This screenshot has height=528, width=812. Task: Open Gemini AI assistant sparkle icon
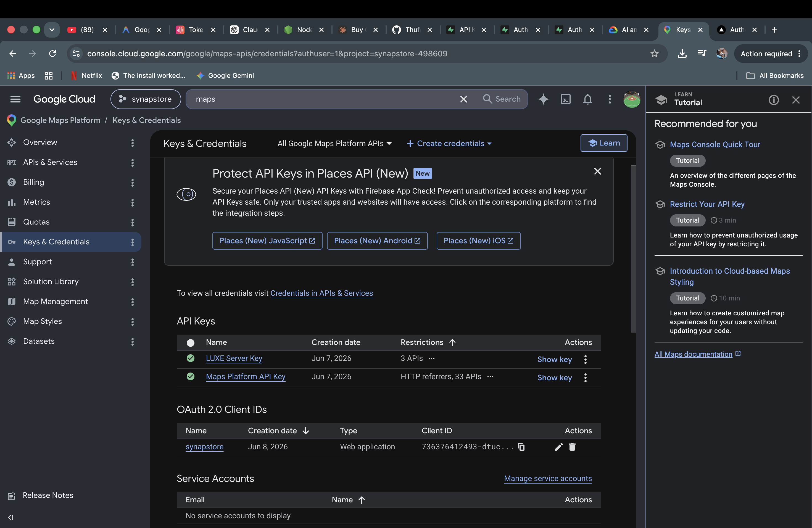[544, 99]
